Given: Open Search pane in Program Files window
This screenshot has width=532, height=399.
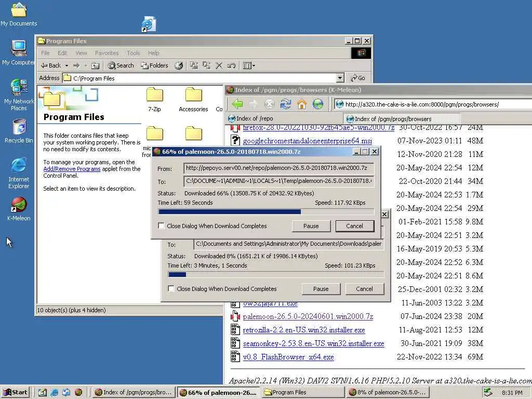Looking at the screenshot, I should [x=121, y=65].
